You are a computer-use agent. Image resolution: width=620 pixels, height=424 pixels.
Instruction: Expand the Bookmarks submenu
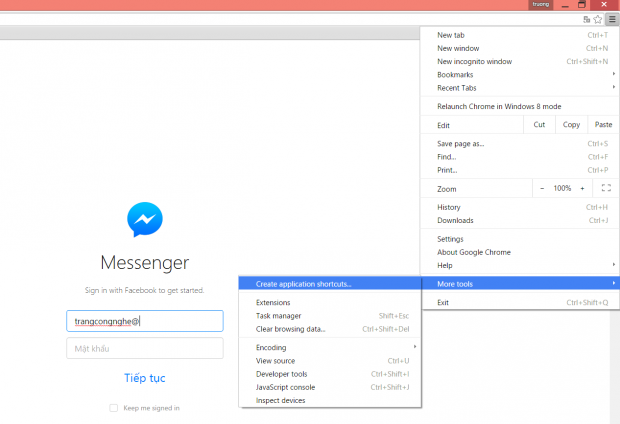pos(519,75)
